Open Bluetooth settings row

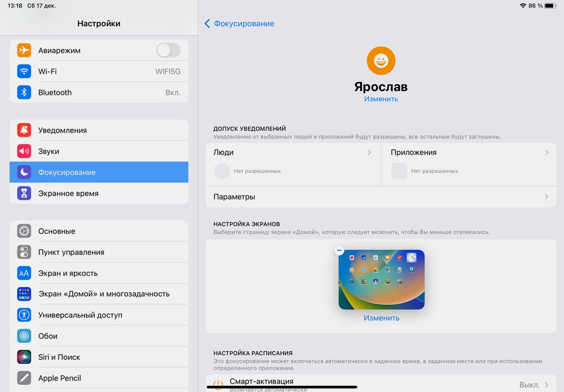coord(99,92)
